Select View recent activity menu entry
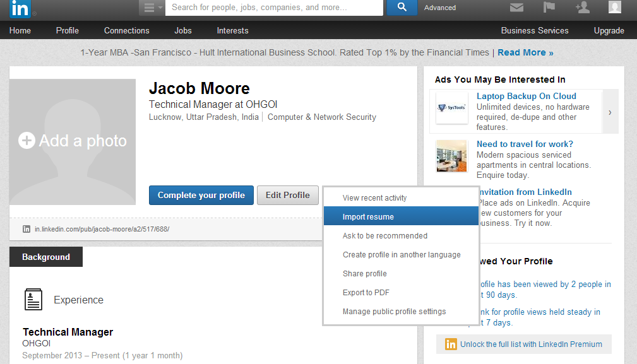Image resolution: width=637 pixels, height=364 pixels. [x=402, y=197]
